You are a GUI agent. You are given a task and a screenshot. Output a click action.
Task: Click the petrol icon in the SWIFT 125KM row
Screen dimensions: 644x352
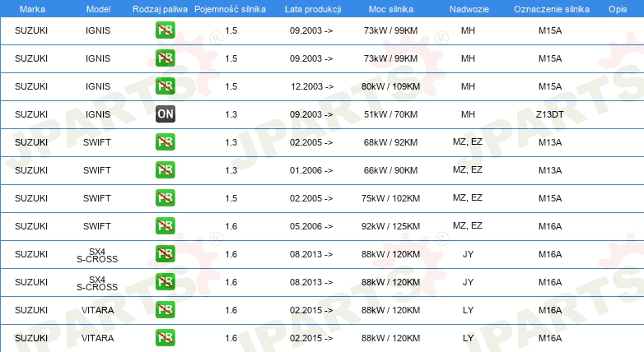point(165,225)
